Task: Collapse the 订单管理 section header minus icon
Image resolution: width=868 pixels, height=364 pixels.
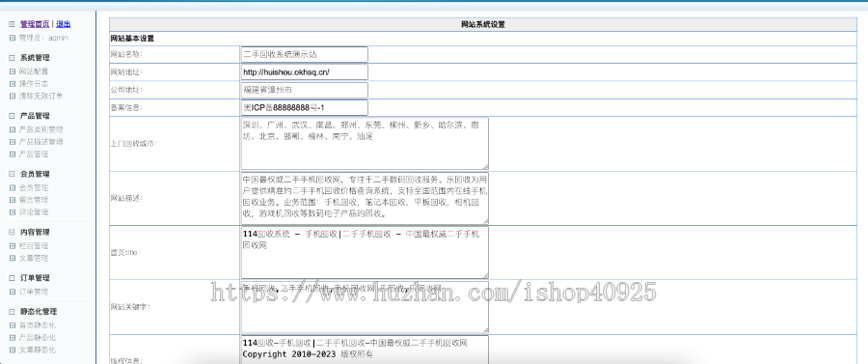Action: (x=13, y=278)
